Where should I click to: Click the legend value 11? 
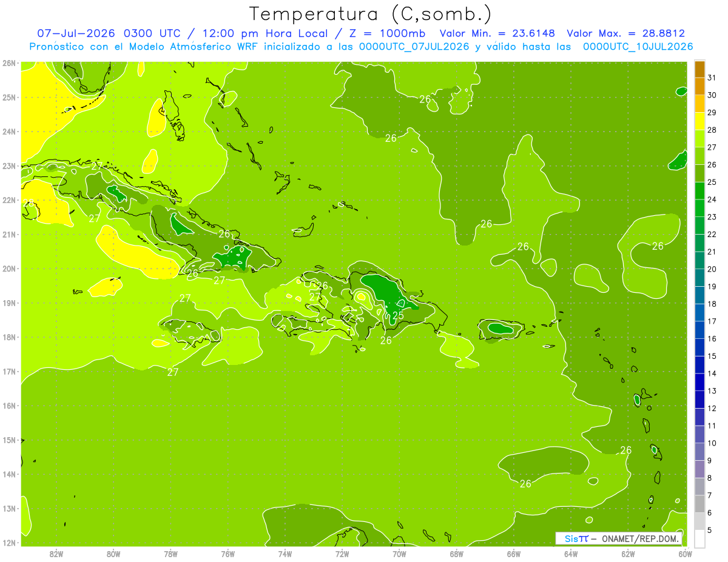[712, 426]
